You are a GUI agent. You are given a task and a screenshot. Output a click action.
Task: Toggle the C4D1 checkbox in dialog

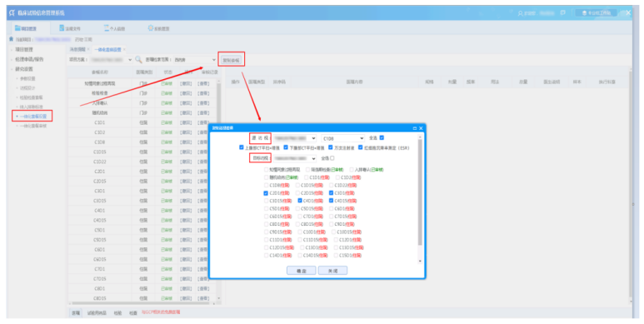point(300,201)
